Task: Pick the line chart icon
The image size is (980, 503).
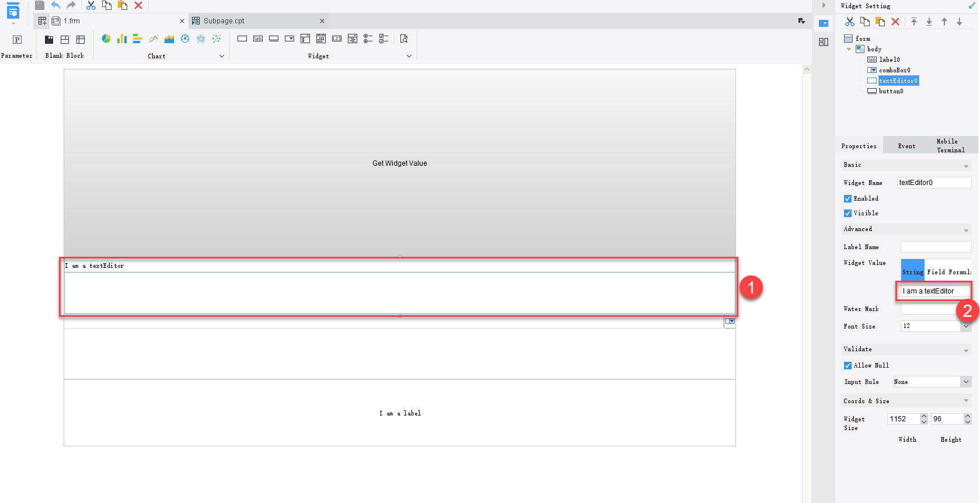Action: point(154,39)
